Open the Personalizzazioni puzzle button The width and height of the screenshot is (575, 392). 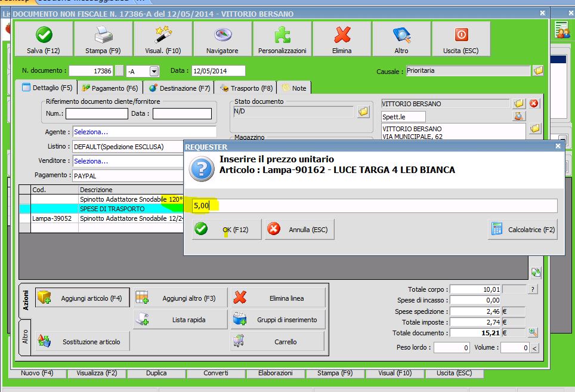[x=282, y=39]
